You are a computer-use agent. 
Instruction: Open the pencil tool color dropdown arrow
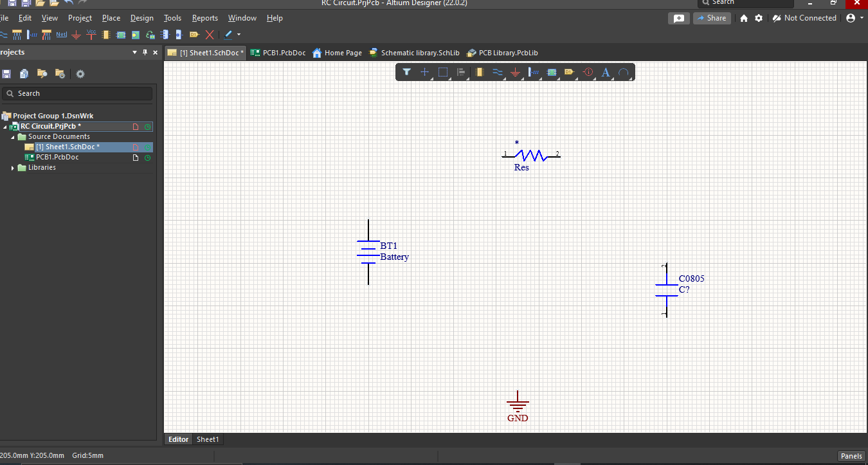[239, 34]
